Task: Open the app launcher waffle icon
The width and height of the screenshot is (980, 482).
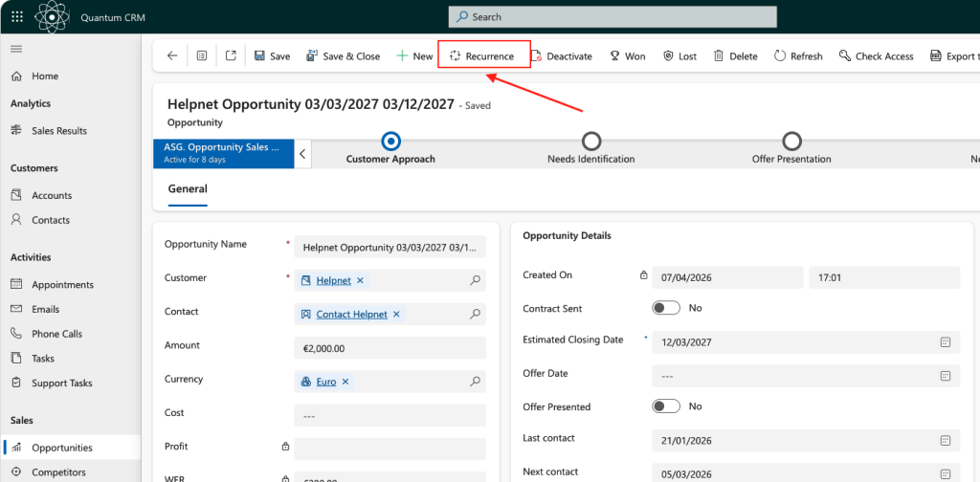Action: pyautogui.click(x=17, y=17)
